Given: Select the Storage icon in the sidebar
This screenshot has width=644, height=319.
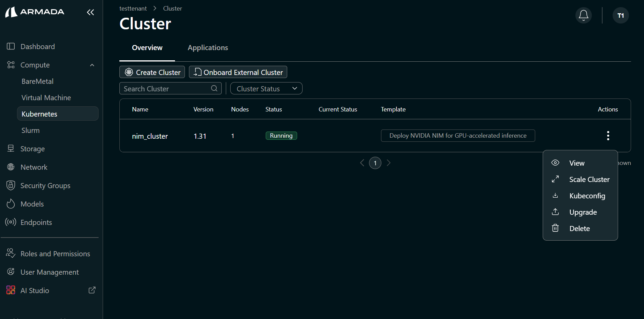Looking at the screenshot, I should [x=11, y=148].
